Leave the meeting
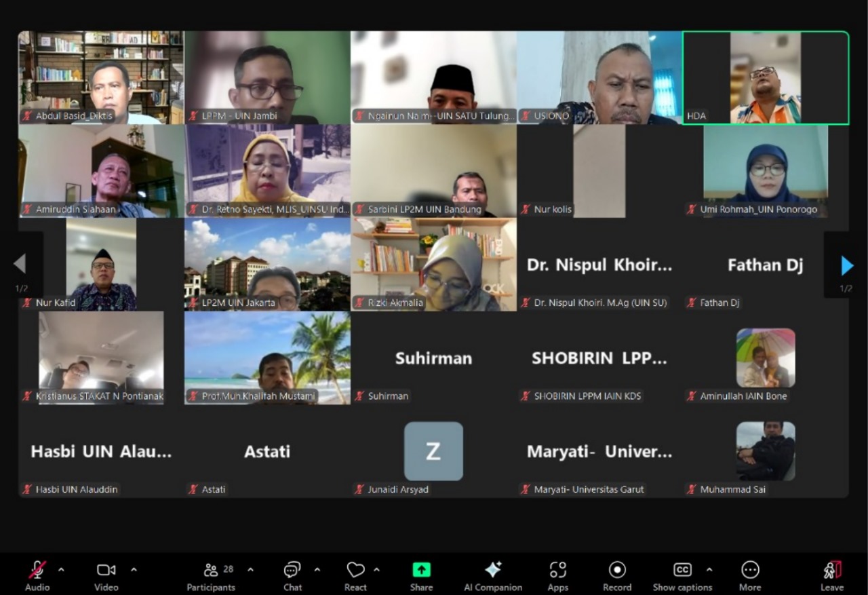The image size is (868, 595). 832,576
